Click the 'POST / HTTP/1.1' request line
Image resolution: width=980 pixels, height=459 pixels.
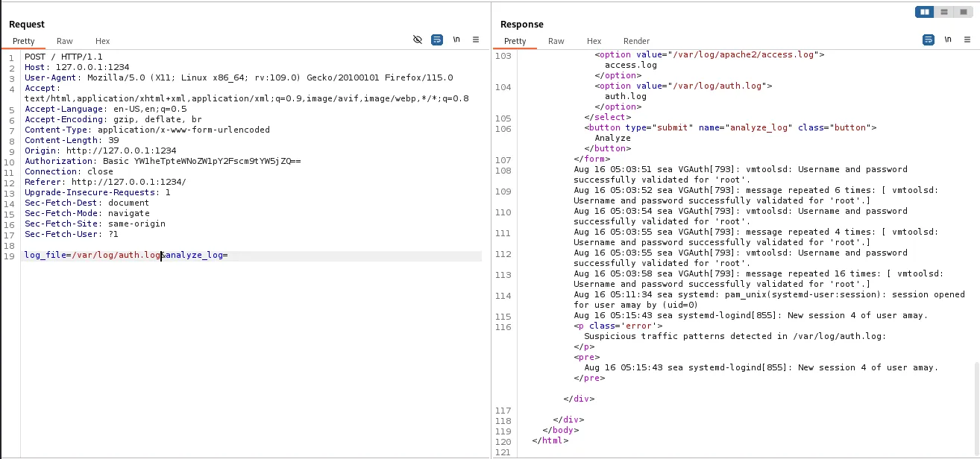tap(63, 57)
